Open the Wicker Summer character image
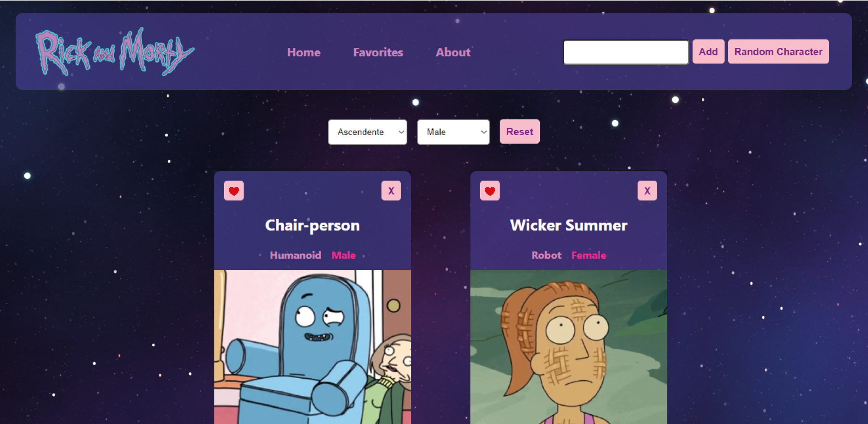 tap(569, 347)
